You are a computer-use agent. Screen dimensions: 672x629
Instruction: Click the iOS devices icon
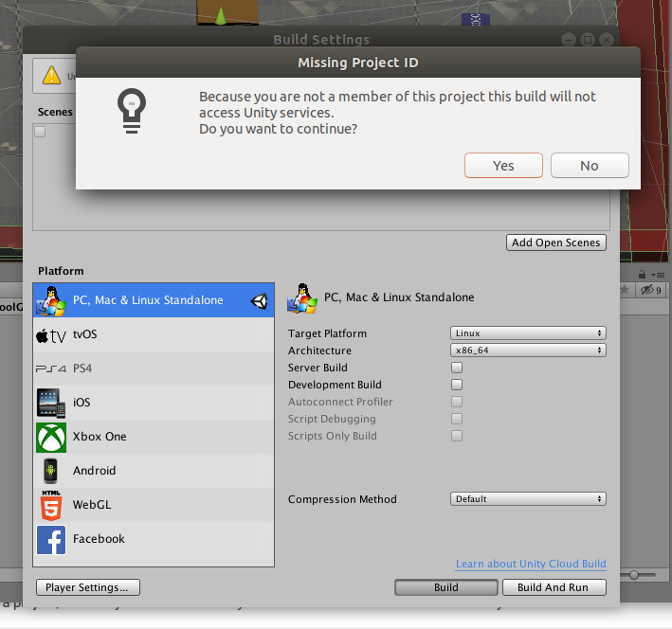click(x=51, y=403)
